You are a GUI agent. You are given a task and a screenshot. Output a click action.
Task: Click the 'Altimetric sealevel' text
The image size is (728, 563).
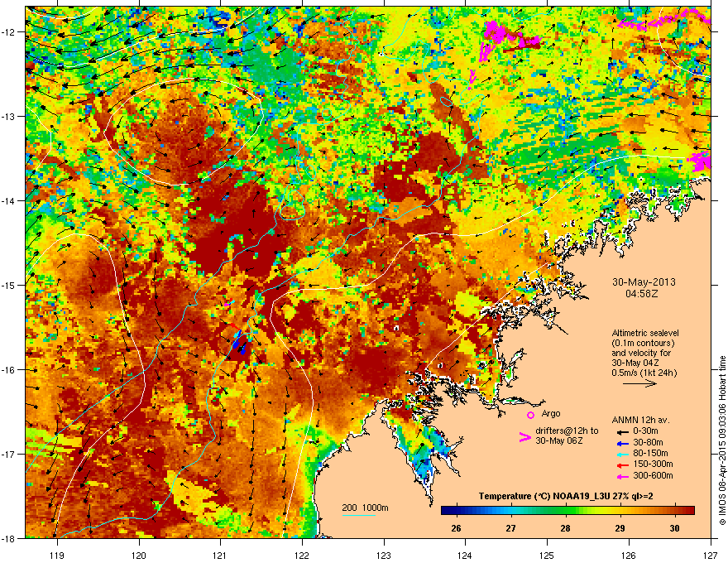coord(645,333)
